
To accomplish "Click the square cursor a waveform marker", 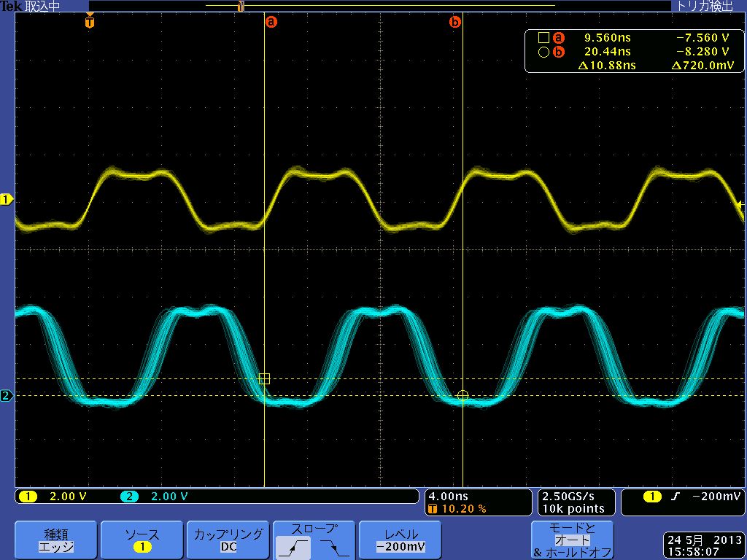I will [x=264, y=378].
